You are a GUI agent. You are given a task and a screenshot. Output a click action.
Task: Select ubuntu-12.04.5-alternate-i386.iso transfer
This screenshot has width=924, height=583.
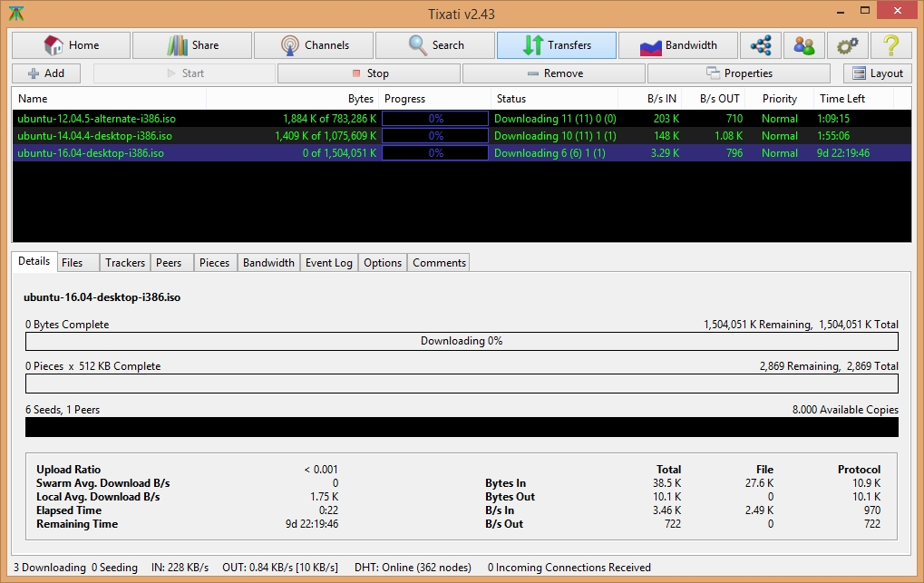[x=462, y=119]
